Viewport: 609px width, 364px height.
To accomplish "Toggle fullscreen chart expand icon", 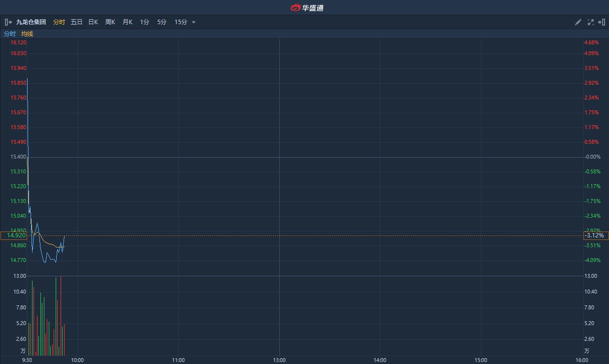I will coord(590,22).
